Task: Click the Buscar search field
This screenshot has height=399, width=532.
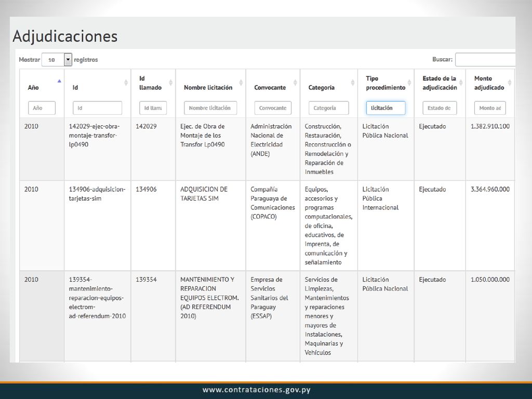Action: tap(485, 59)
